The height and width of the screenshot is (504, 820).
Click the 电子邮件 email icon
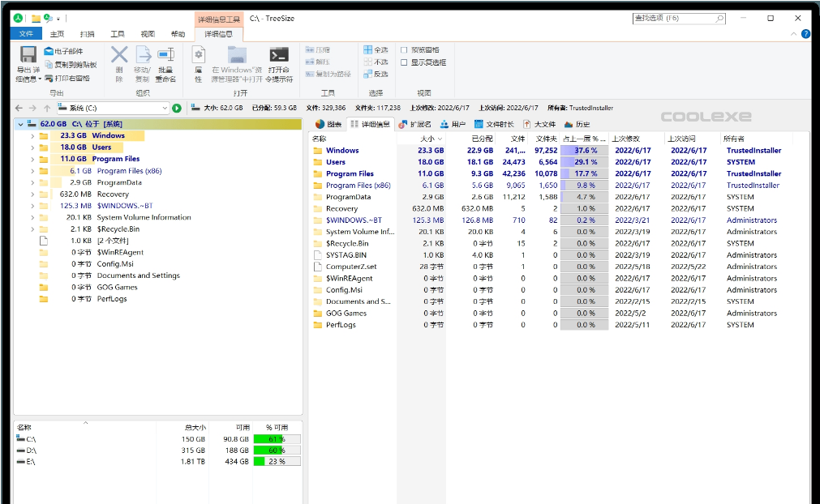point(49,51)
